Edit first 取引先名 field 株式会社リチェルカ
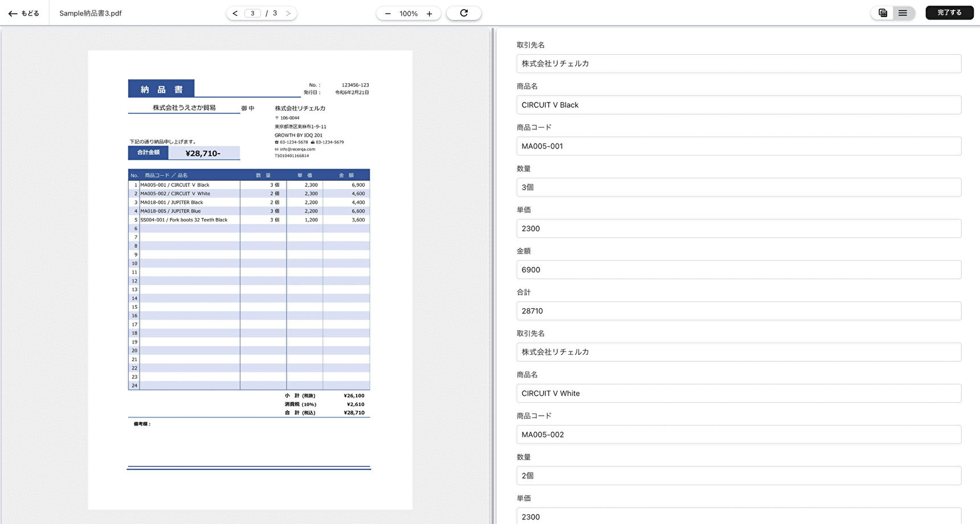Viewport: 980px width, 524px height. [738, 64]
